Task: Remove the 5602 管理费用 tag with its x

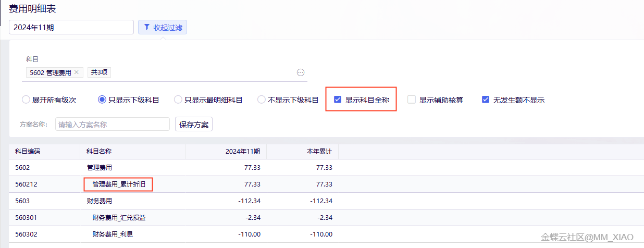Action: pos(77,72)
